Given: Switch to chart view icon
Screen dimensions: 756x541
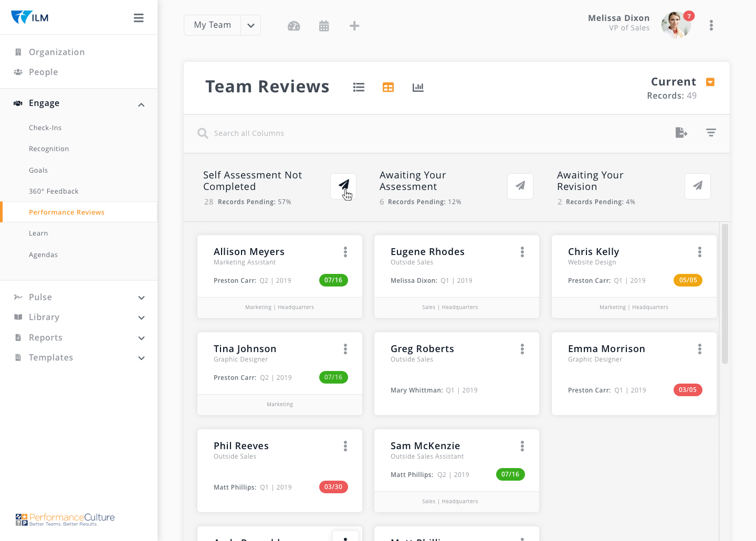Looking at the screenshot, I should click(418, 87).
